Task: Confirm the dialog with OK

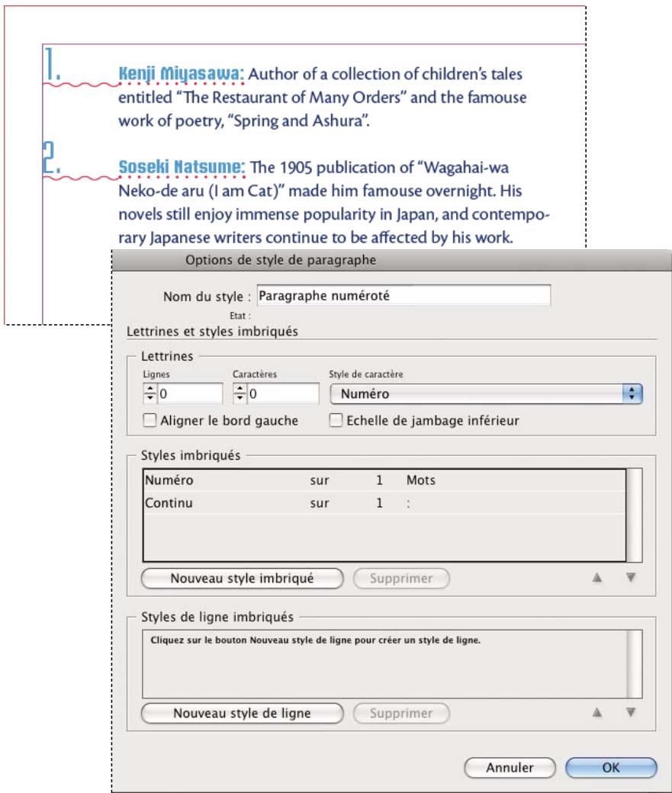Action: (611, 768)
